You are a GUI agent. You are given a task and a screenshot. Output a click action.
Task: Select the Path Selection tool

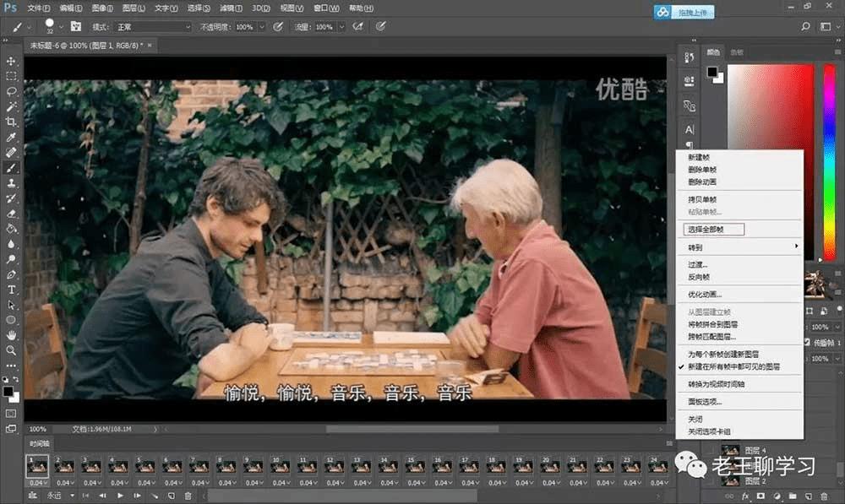tap(11, 305)
